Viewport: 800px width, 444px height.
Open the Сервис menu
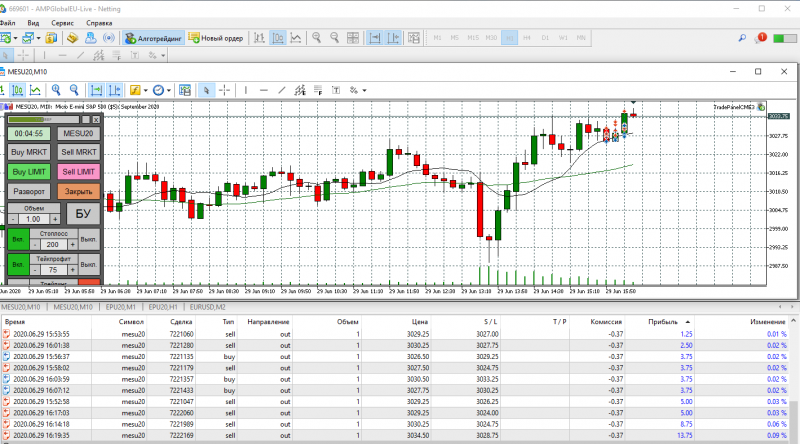click(61, 21)
